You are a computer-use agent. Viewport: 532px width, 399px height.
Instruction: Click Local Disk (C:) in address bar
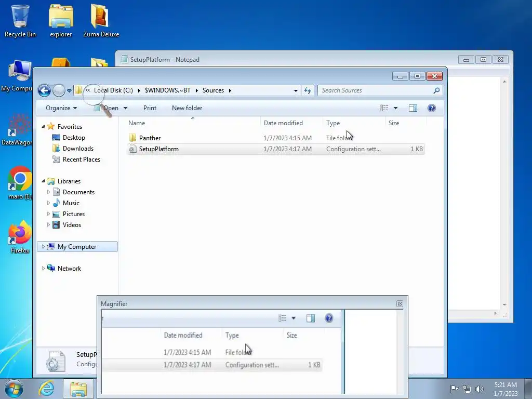point(113,90)
